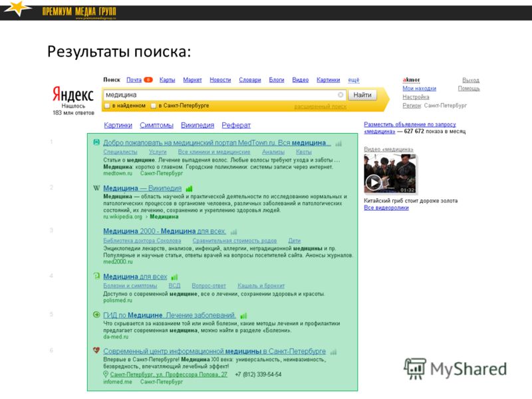Click the map pin icon beside the address

click(x=106, y=374)
